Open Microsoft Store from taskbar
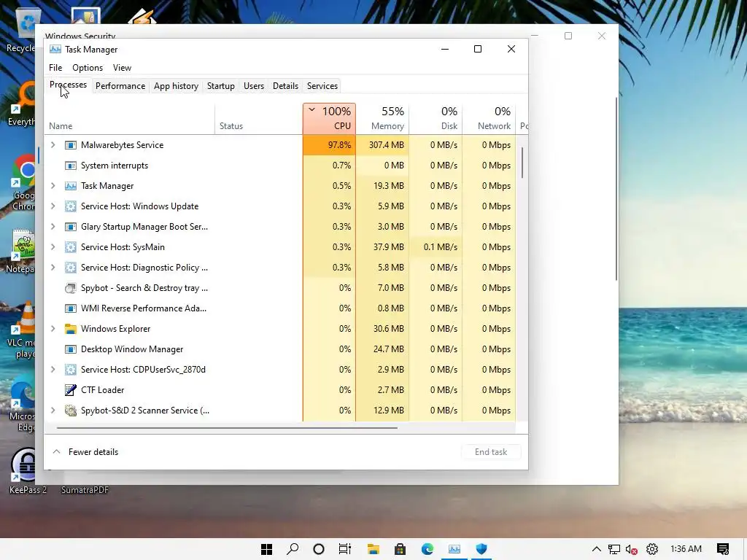This screenshot has width=747, height=560. 400,549
